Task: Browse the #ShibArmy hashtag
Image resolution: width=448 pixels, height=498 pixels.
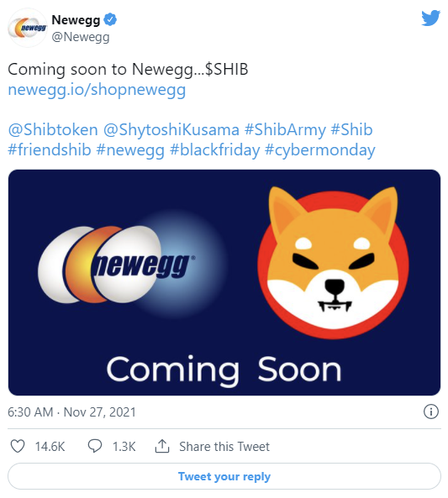Action: [x=285, y=130]
